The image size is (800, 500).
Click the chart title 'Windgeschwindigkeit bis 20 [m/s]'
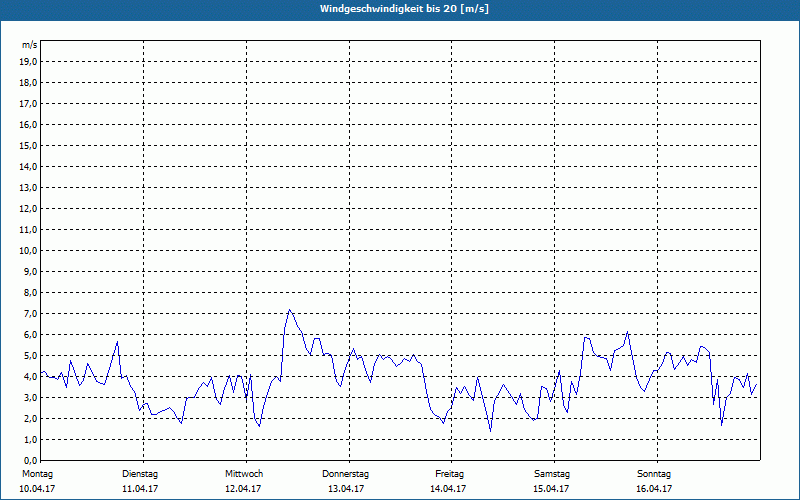[x=404, y=9]
